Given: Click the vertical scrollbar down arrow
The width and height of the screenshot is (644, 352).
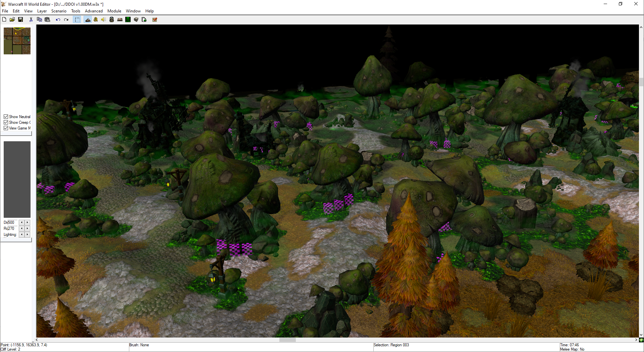Looking at the screenshot, I should point(641,335).
